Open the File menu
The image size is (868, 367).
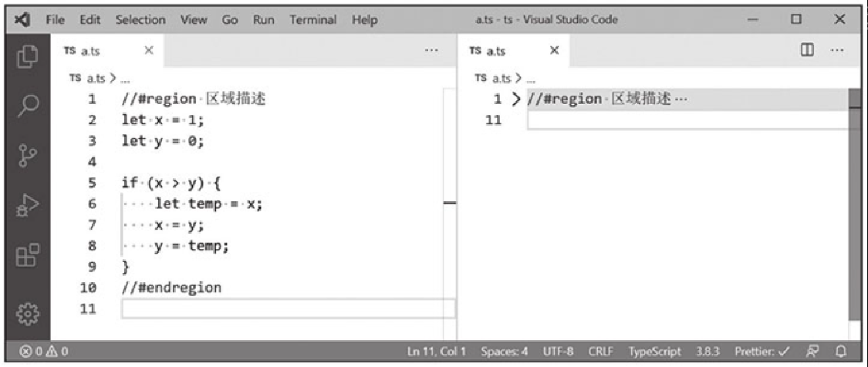pyautogui.click(x=56, y=20)
